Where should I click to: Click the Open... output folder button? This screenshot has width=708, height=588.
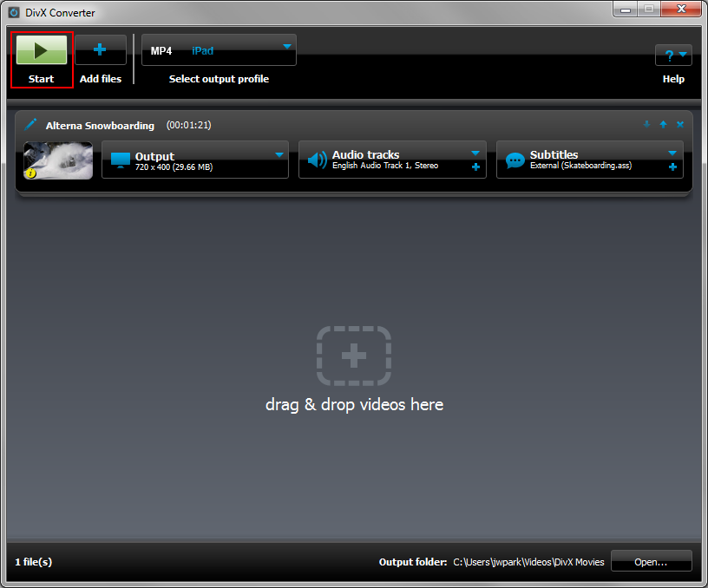(651, 562)
